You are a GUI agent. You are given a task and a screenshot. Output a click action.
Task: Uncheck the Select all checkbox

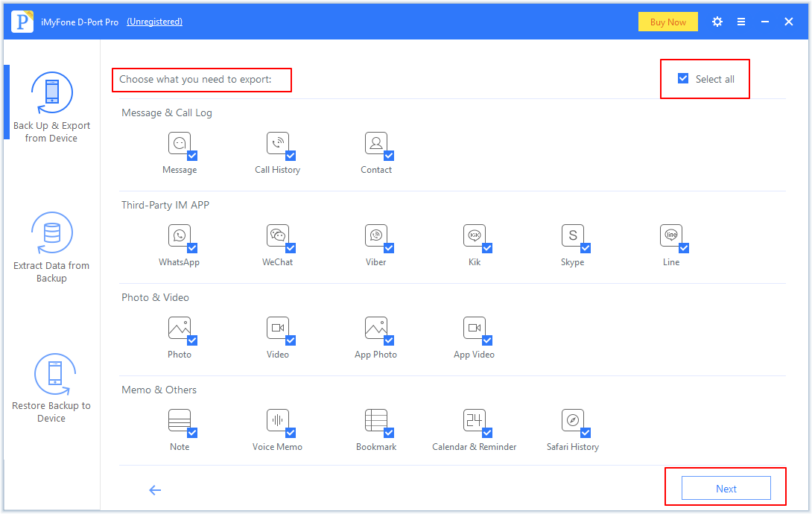pyautogui.click(x=683, y=79)
